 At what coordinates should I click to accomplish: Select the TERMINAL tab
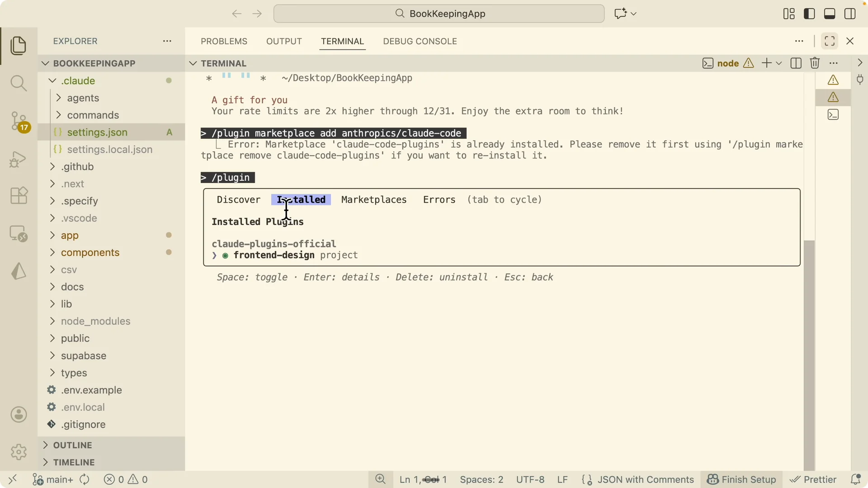pyautogui.click(x=342, y=41)
